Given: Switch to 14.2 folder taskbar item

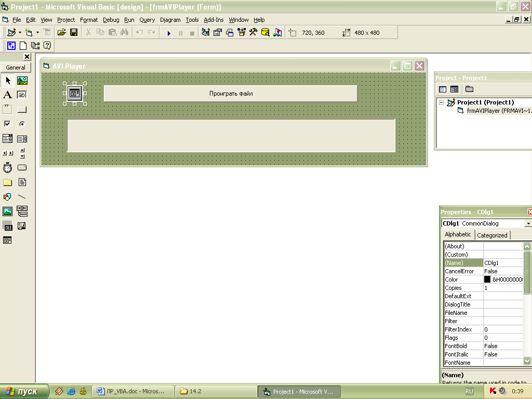Looking at the screenshot, I should coord(216,391).
